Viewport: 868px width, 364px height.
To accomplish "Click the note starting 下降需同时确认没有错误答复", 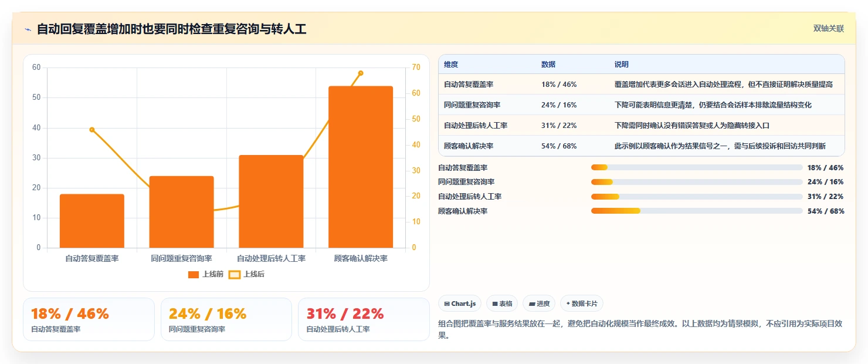I will (692, 126).
